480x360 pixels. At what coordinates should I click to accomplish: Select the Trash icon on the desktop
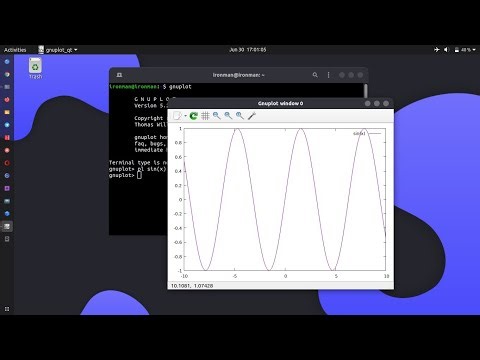pyautogui.click(x=35, y=68)
